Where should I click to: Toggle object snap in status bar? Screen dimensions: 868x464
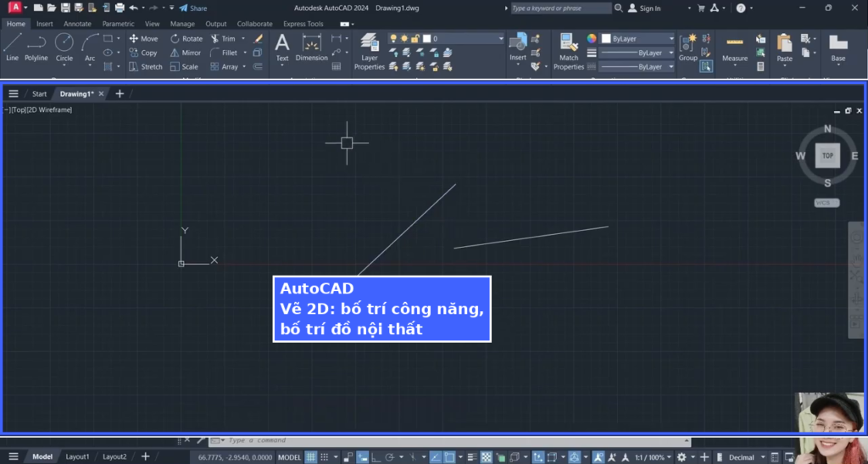(x=449, y=457)
